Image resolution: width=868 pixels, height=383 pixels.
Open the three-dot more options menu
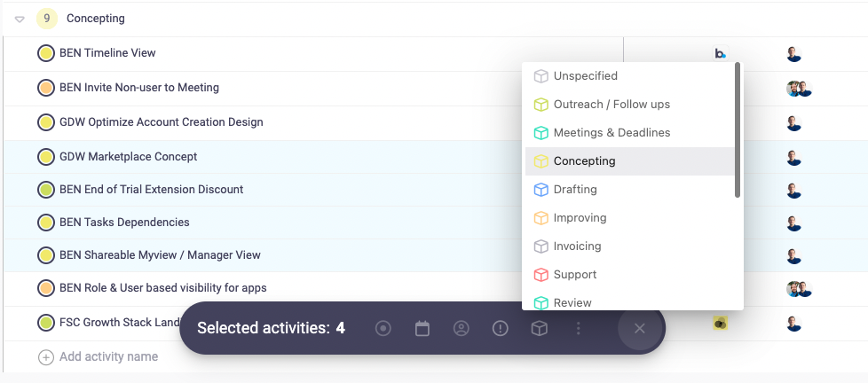click(579, 329)
